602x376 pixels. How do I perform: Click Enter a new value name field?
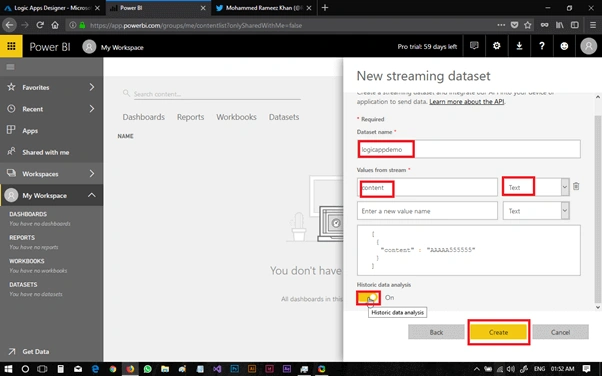[427, 211]
